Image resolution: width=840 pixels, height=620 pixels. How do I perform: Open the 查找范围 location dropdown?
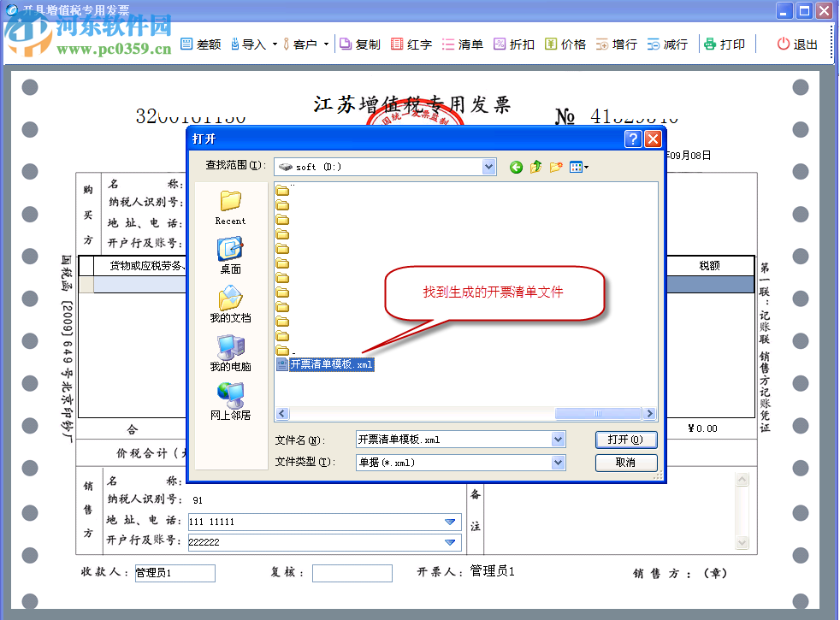tap(488, 167)
